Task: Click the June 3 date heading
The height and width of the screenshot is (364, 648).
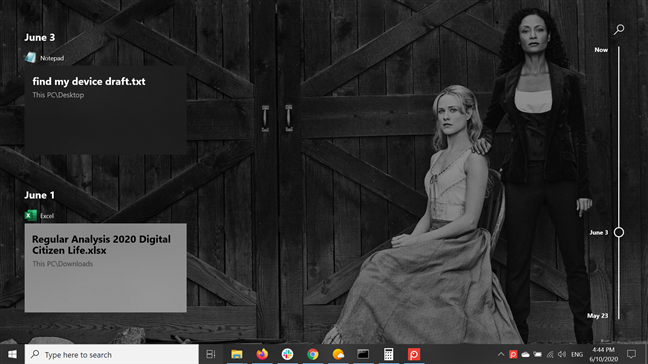Action: [x=40, y=38]
